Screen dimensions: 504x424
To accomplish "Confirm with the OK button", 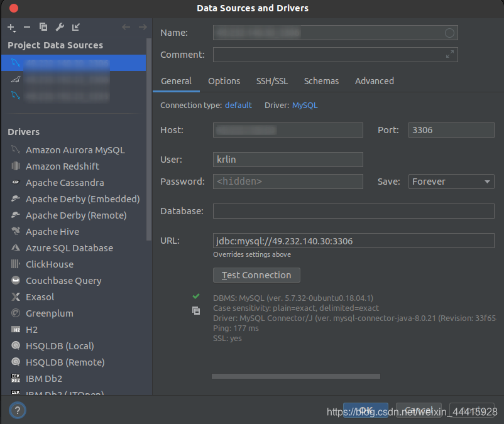I will [366, 410].
